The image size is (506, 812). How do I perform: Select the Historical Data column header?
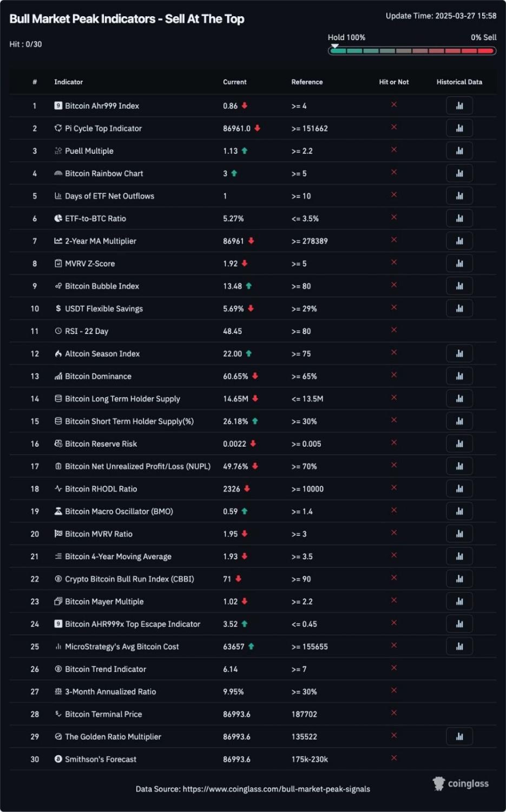pyautogui.click(x=459, y=82)
